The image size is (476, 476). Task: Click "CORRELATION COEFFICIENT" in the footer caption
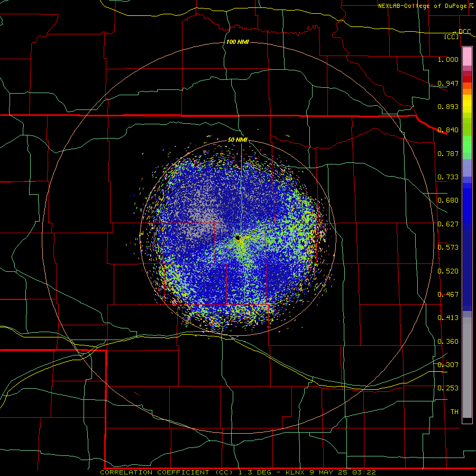[x=154, y=472]
